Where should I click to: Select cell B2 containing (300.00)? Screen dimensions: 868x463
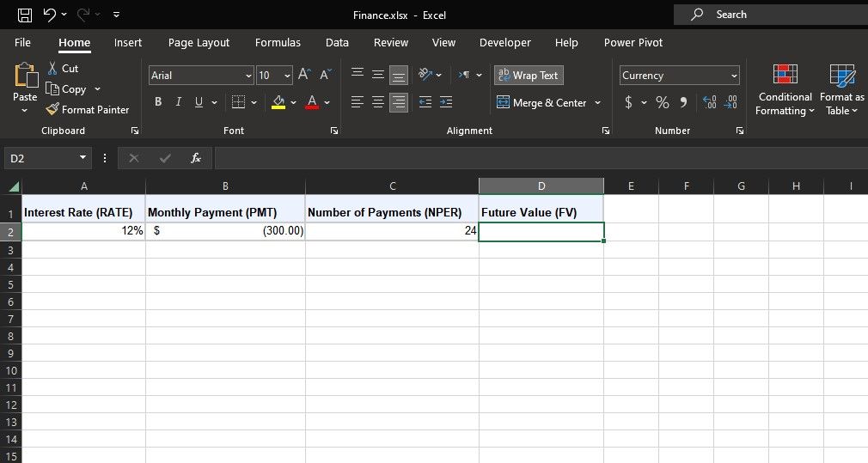point(225,231)
